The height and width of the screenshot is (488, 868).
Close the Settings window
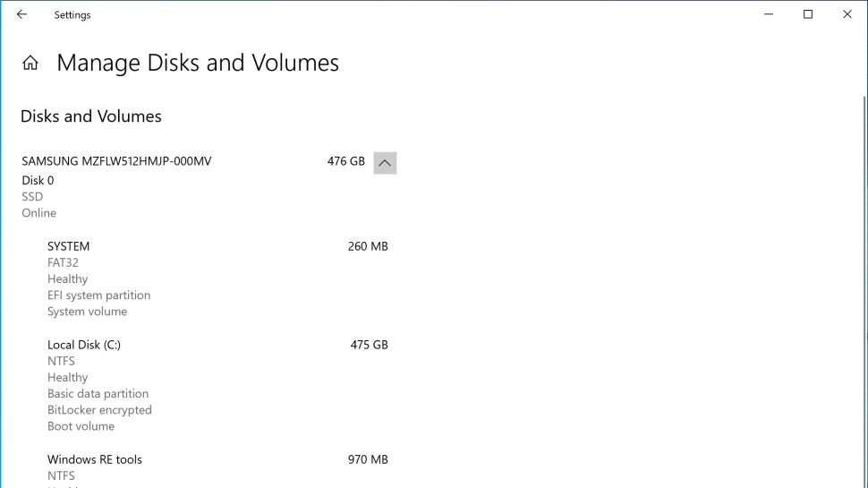pos(847,14)
